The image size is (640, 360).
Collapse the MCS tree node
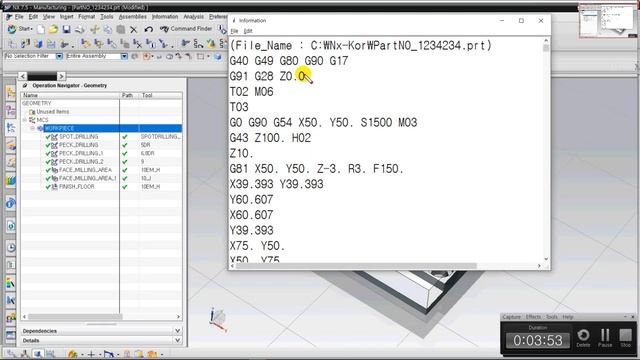click(x=25, y=120)
